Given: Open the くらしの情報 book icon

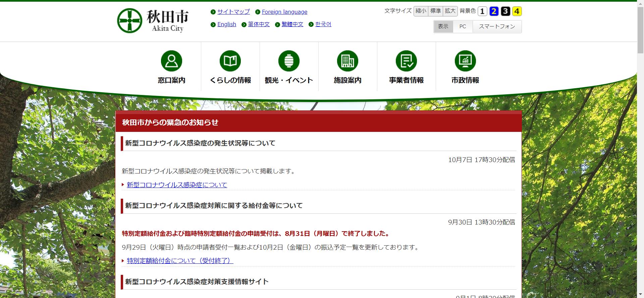Looking at the screenshot, I should 230,61.
